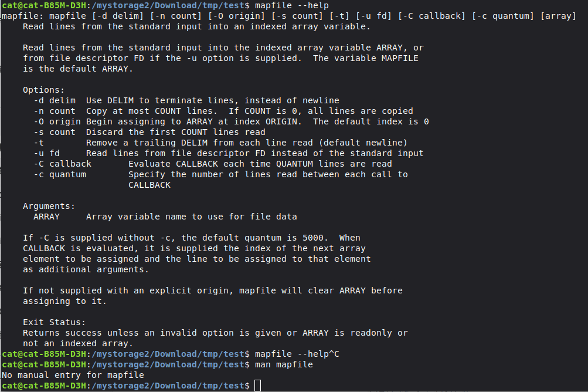Click the 'Arguments:' section heading
The image size is (588, 392).
tap(49, 206)
